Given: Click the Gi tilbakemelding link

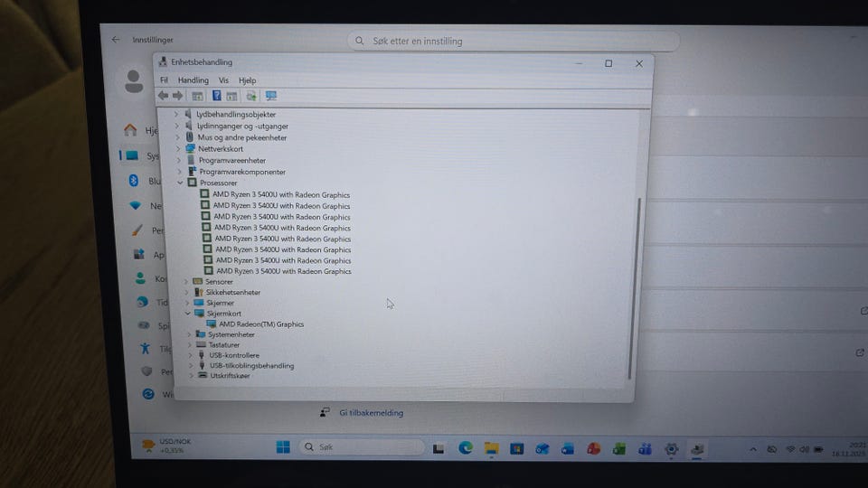Looking at the screenshot, I should tap(371, 413).
